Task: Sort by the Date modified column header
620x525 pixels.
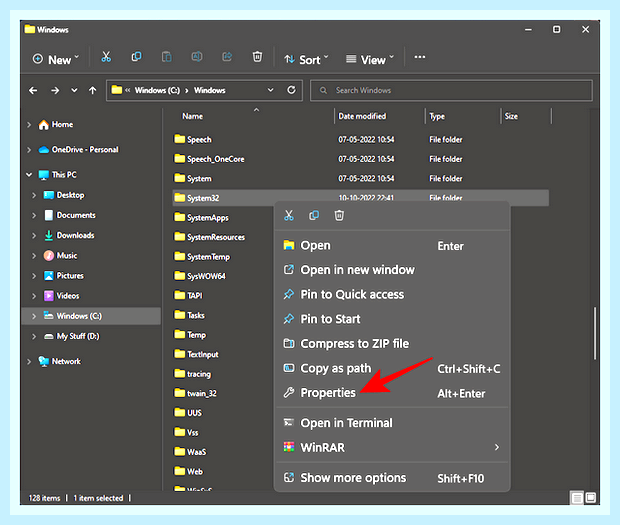Action: [x=362, y=116]
